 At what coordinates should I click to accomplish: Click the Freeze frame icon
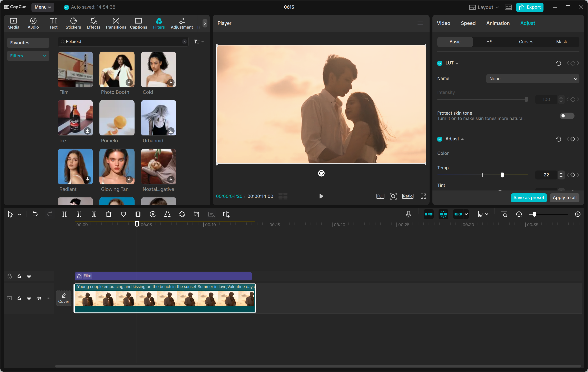pyautogui.click(x=138, y=214)
